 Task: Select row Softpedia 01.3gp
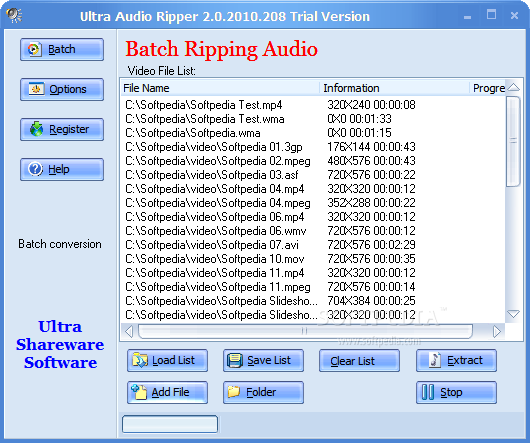[313, 147]
